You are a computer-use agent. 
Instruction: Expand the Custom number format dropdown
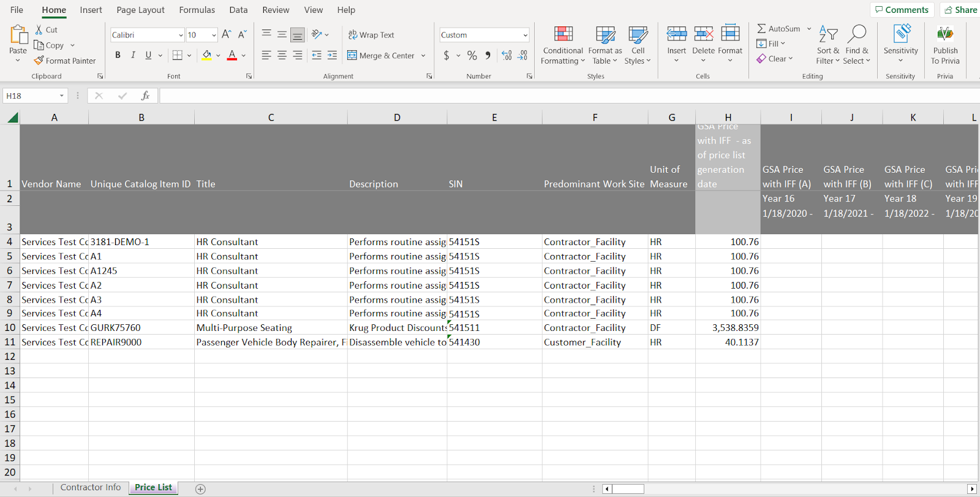[525, 35]
